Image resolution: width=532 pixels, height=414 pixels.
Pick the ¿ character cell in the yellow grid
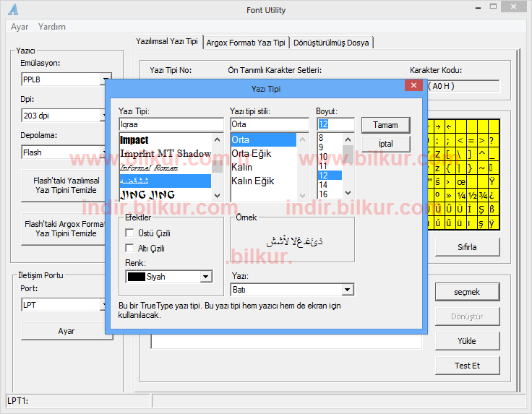(492, 195)
